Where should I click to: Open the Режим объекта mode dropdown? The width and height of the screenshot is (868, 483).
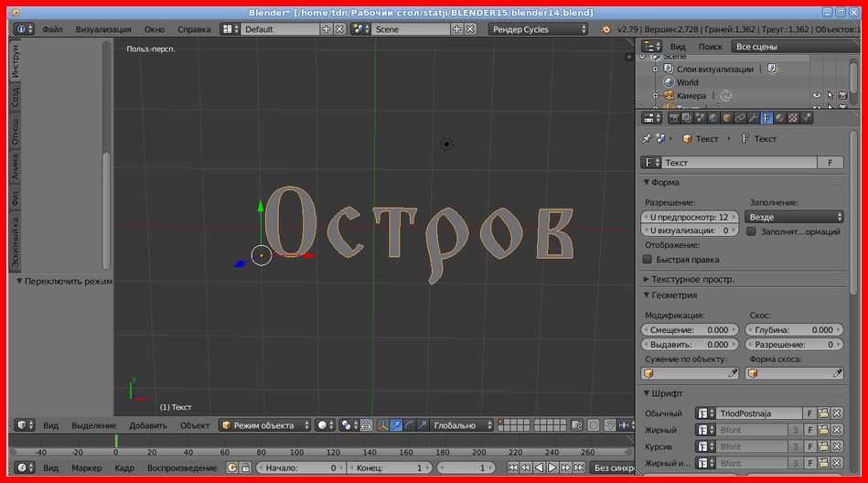click(x=264, y=425)
